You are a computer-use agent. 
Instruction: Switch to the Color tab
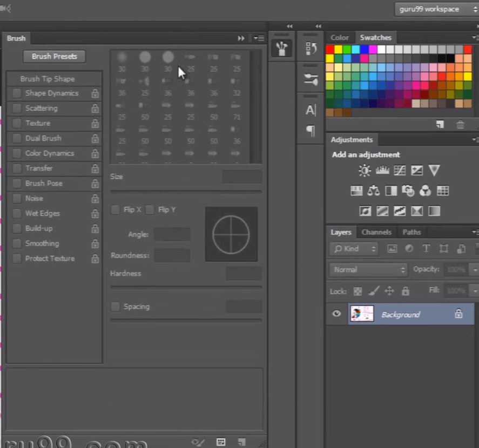pos(340,37)
